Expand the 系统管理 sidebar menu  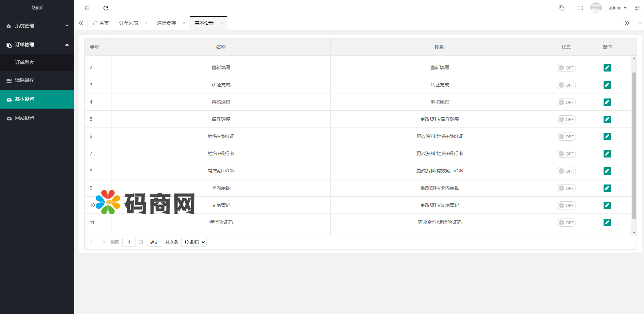tap(37, 26)
